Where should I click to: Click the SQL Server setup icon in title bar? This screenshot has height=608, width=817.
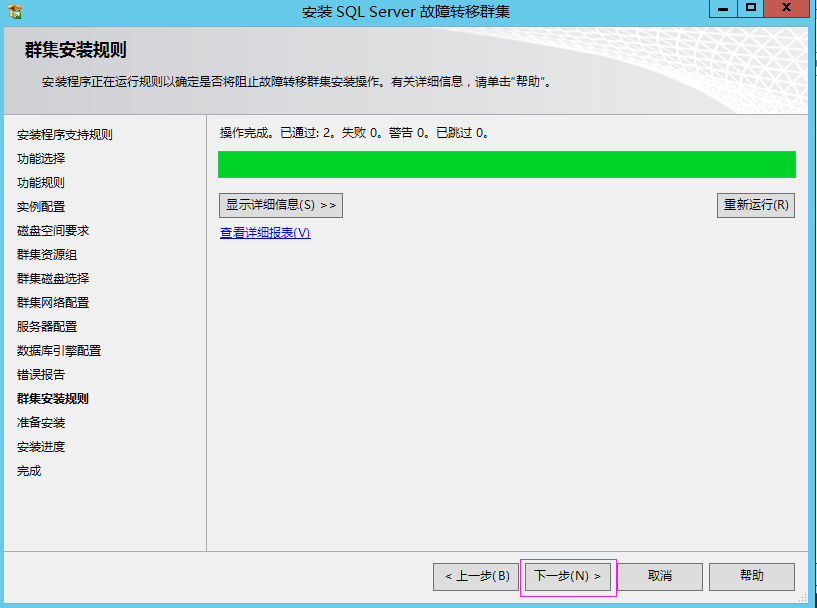click(14, 11)
